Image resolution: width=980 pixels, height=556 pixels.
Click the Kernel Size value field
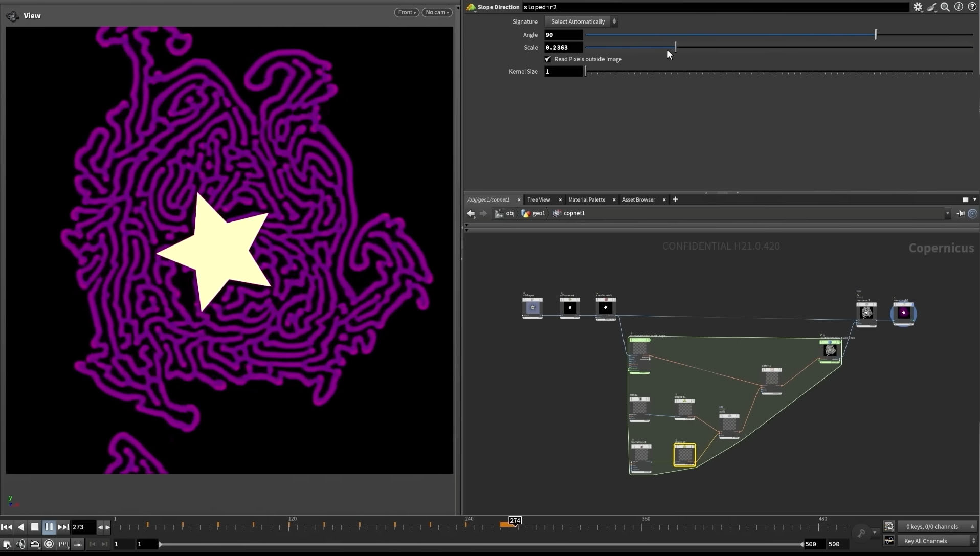(x=563, y=72)
